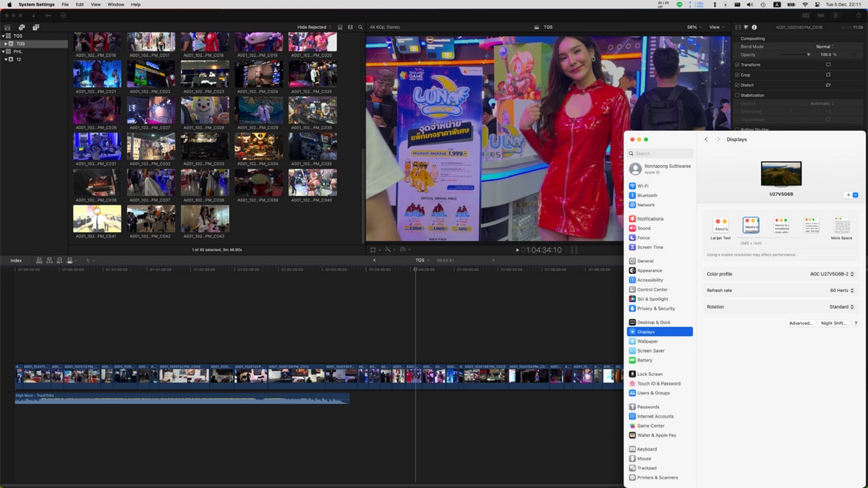Expand the TGS event disclosure triangle
Screen dimensions: 868x488
[x=6, y=43]
